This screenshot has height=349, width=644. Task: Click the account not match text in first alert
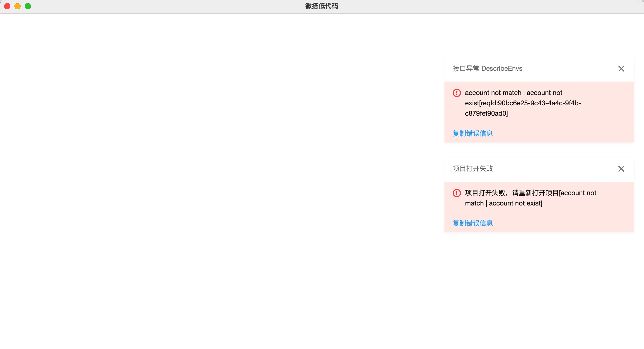tap(493, 93)
